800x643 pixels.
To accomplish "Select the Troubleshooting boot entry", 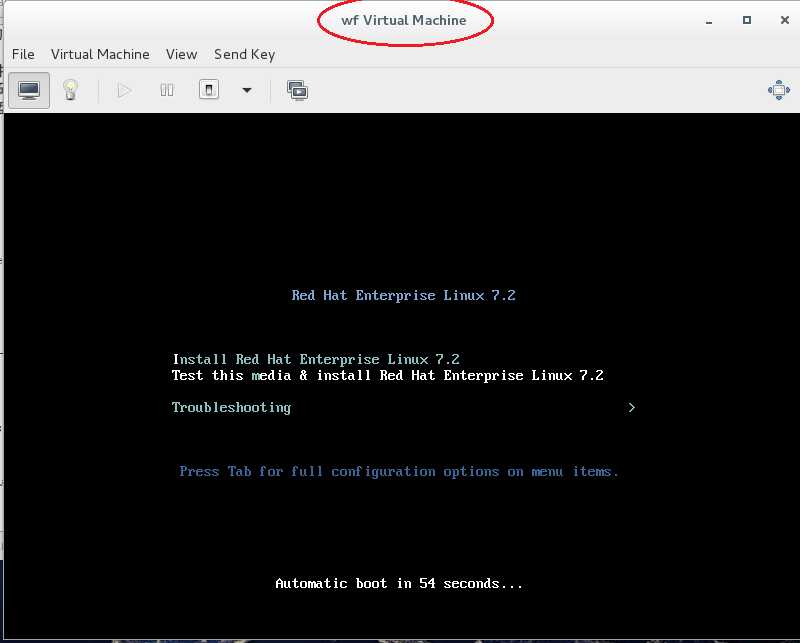I will coord(231,407).
